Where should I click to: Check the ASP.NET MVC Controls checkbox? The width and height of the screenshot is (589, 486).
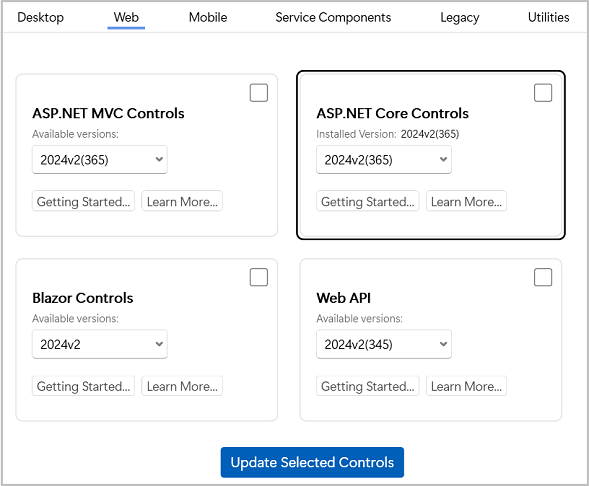click(x=259, y=93)
